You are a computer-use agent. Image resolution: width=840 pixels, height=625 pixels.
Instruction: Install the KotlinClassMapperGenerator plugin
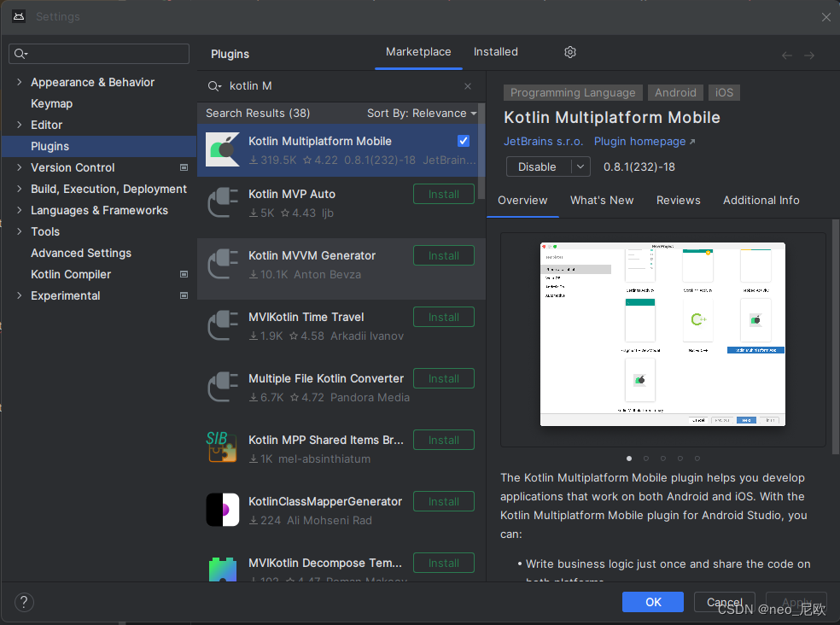pyautogui.click(x=444, y=501)
